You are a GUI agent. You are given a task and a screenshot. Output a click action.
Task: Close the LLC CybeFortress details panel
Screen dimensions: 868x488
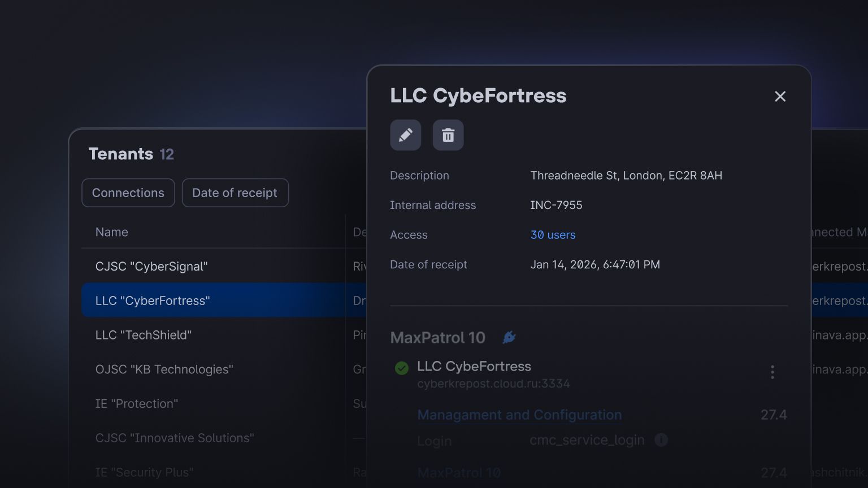coord(780,97)
